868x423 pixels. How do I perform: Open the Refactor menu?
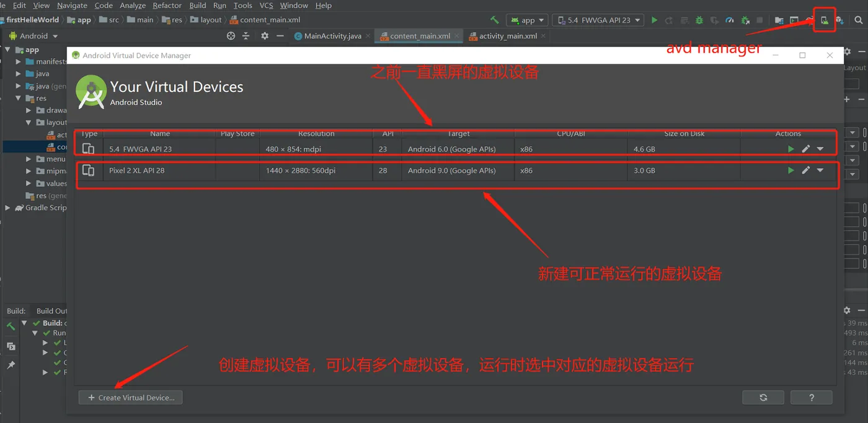pyautogui.click(x=167, y=5)
